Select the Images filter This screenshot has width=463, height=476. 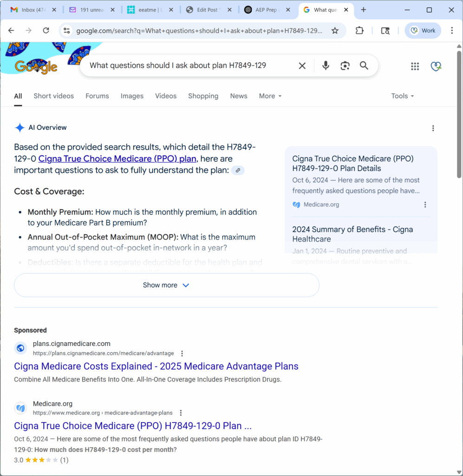click(132, 96)
